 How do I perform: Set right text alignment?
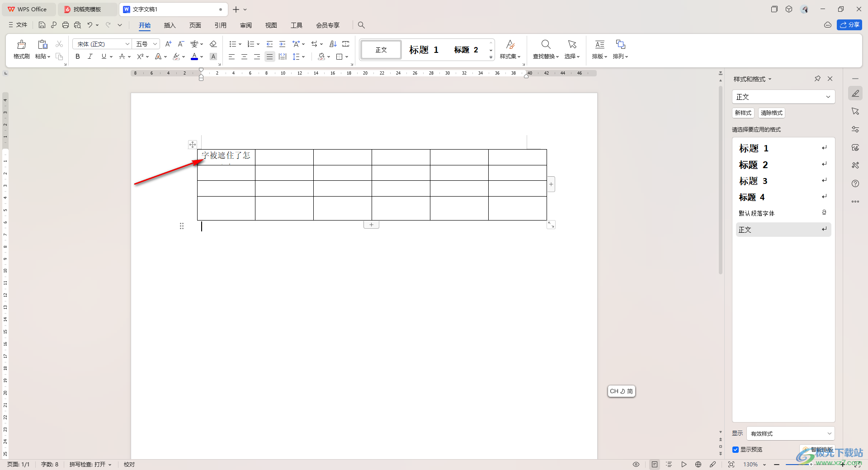coord(257,56)
